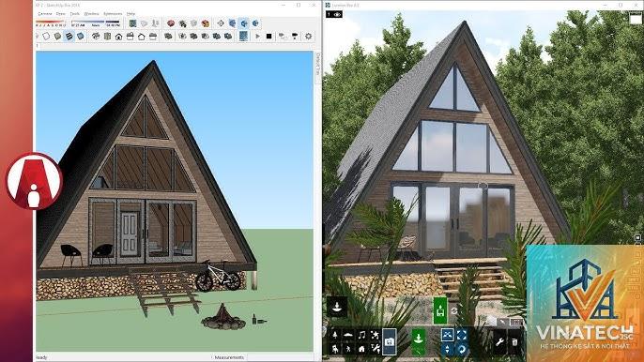Open 3D Warehouse get models icon
Viewport: 644px width, 362px height.
coord(171,23)
